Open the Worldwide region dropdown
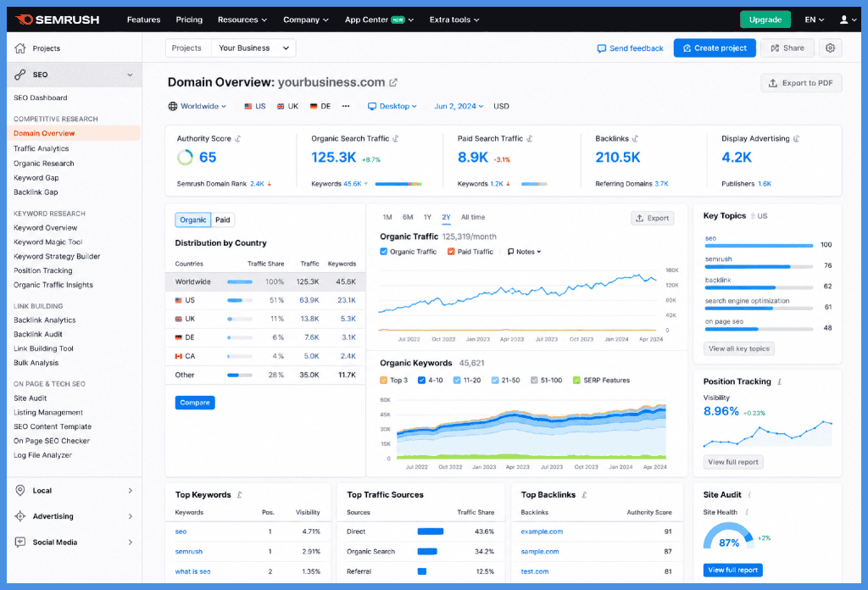 pos(197,106)
